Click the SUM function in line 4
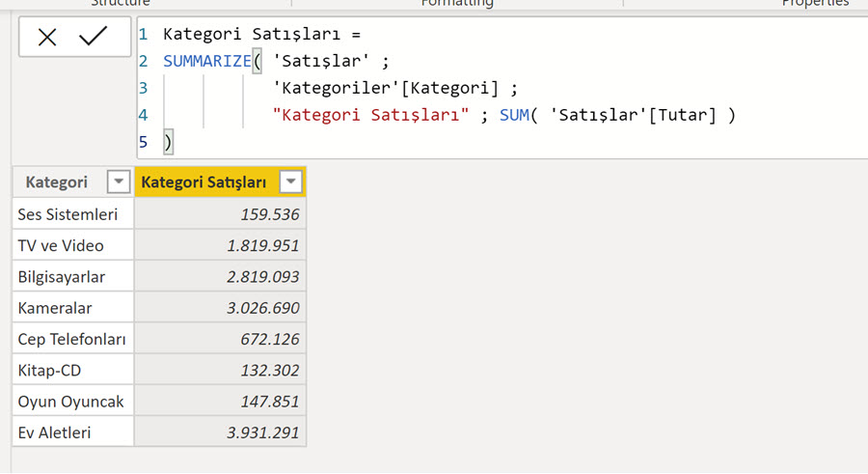The width and height of the screenshot is (868, 474). pyautogui.click(x=514, y=115)
